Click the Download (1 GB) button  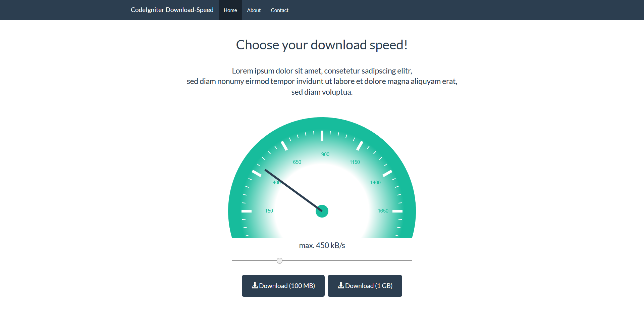[365, 286]
